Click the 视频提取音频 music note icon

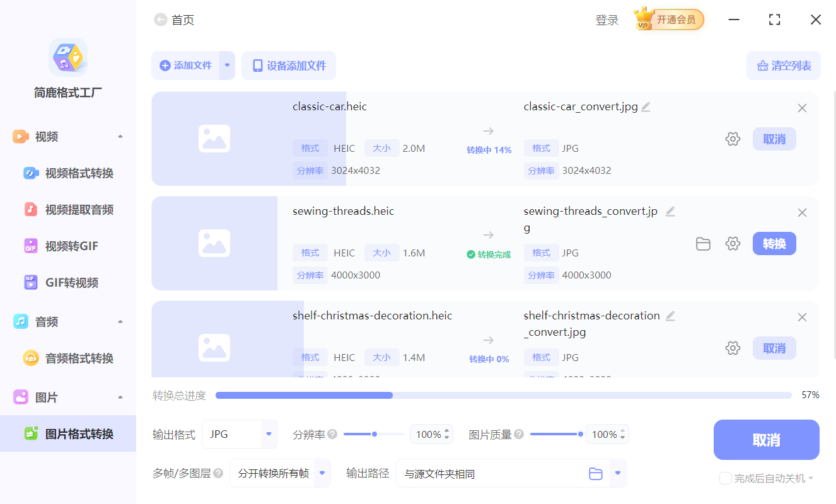(x=31, y=210)
